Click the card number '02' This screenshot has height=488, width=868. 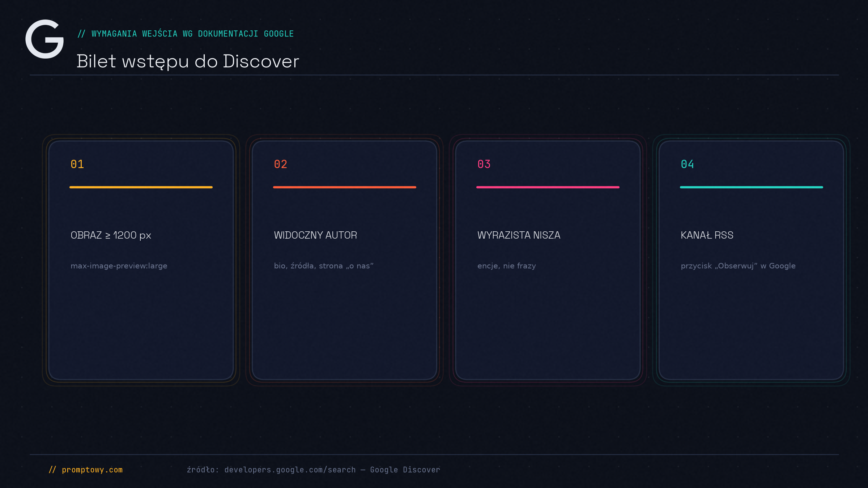click(x=281, y=164)
